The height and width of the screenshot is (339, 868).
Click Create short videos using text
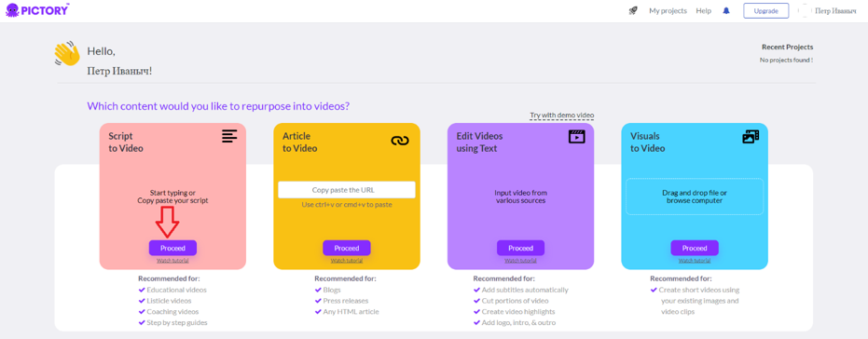(x=699, y=301)
